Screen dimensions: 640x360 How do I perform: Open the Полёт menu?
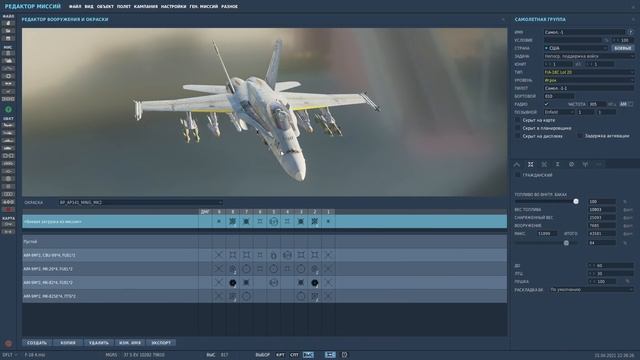(124, 7)
